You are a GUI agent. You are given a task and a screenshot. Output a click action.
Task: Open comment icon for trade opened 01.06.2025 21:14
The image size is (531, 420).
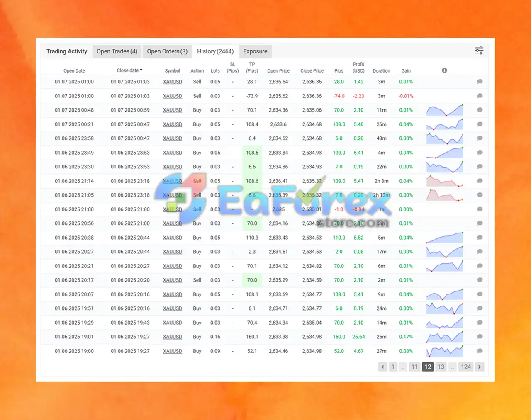tap(480, 181)
